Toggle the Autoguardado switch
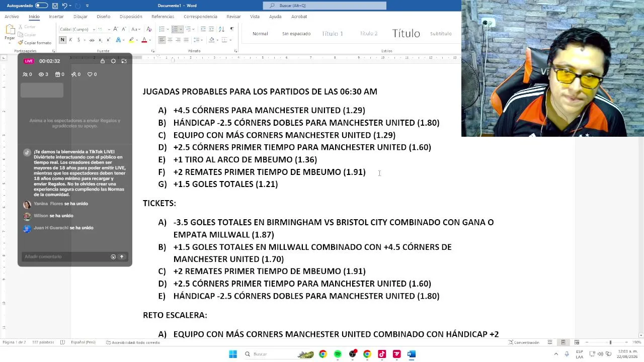This screenshot has width=644, height=362. click(x=41, y=6)
